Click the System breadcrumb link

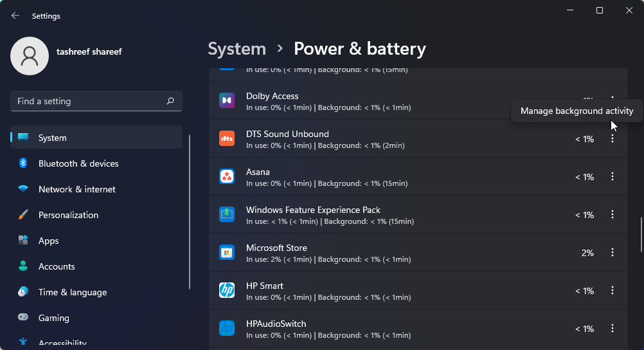(x=237, y=49)
